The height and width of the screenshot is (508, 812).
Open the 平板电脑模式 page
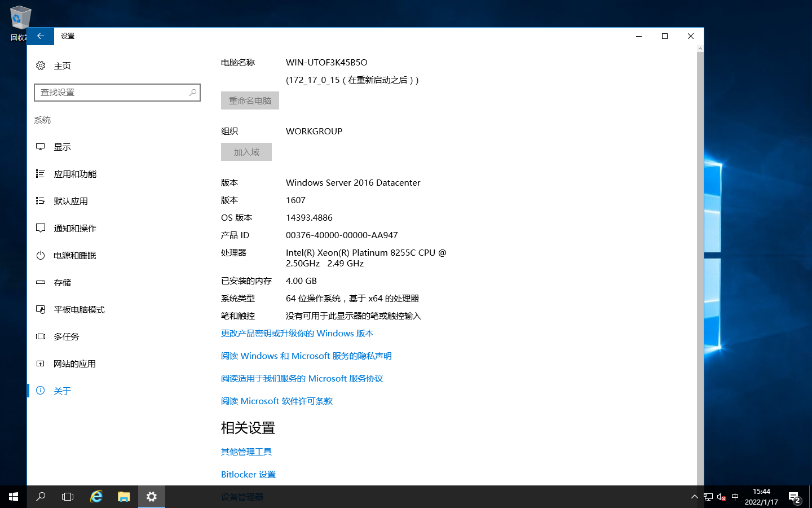tap(79, 310)
